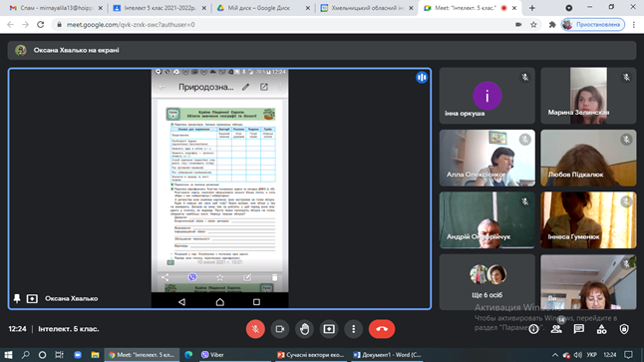Unpin Оксана Хвалько's presentation tile

pyautogui.click(x=17, y=298)
